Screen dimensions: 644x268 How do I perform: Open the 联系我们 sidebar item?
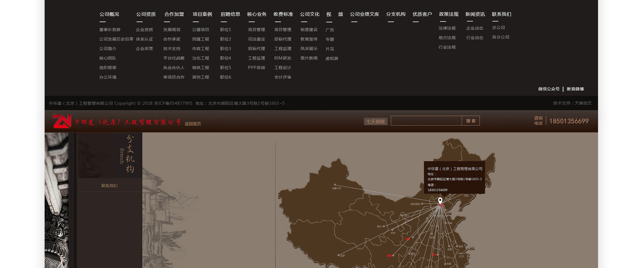109,186
